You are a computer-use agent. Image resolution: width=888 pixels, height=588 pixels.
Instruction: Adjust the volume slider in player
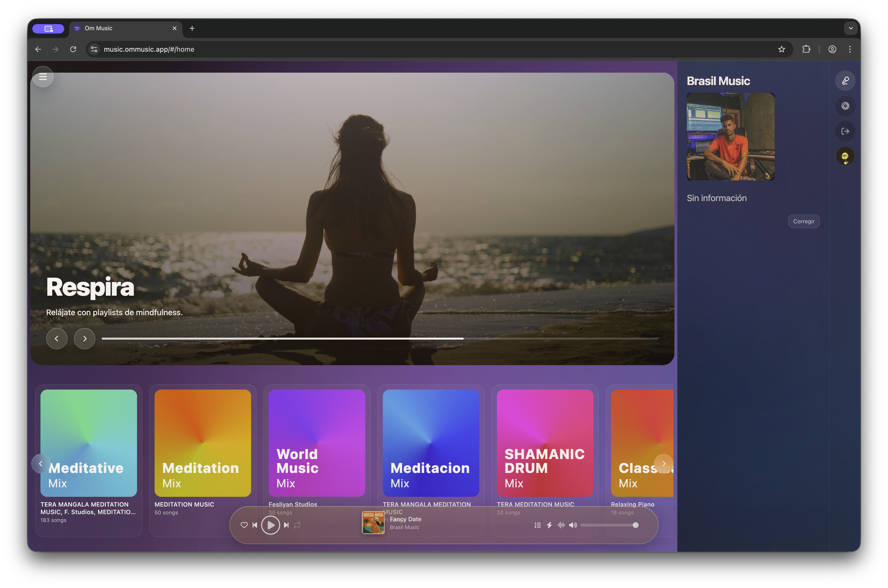coord(608,525)
